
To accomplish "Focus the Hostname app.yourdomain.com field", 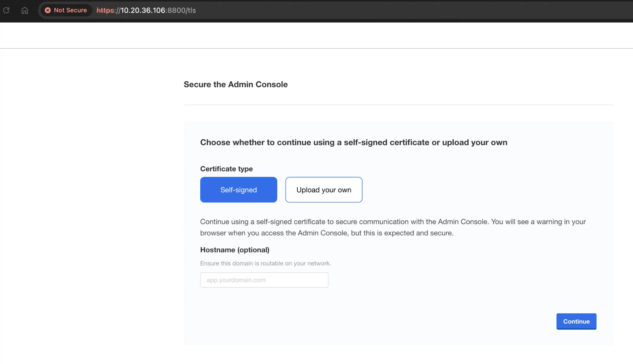I will tap(264, 280).
